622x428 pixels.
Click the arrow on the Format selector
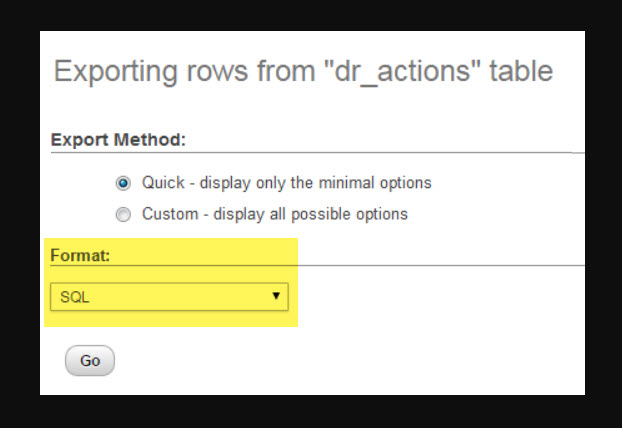(x=275, y=297)
